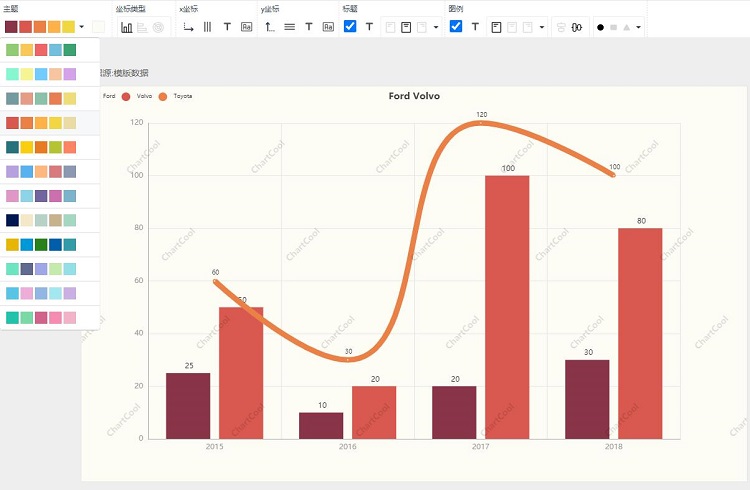Open y-axis label format icon
The image size is (750, 490).
click(x=327, y=27)
